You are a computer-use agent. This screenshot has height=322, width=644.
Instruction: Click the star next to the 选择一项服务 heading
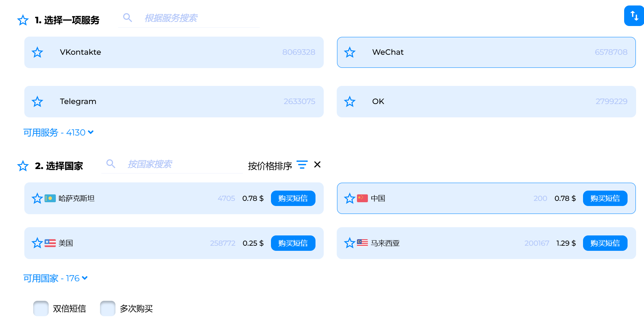pyautogui.click(x=23, y=20)
